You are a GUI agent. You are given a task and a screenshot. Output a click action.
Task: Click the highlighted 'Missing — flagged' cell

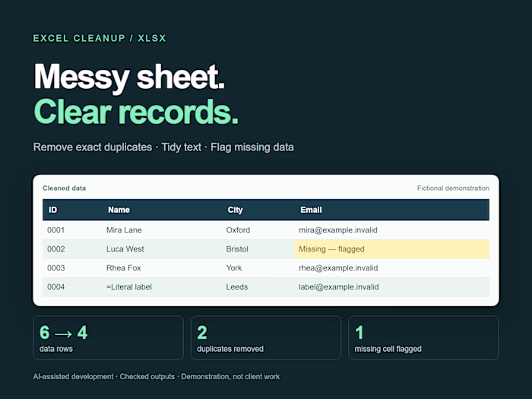[x=391, y=249]
